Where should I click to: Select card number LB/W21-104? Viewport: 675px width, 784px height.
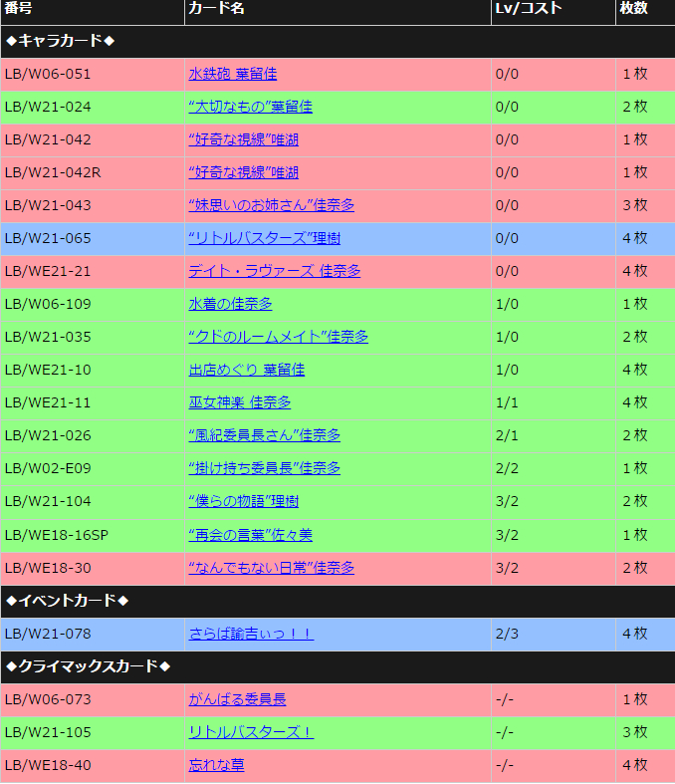pos(48,502)
